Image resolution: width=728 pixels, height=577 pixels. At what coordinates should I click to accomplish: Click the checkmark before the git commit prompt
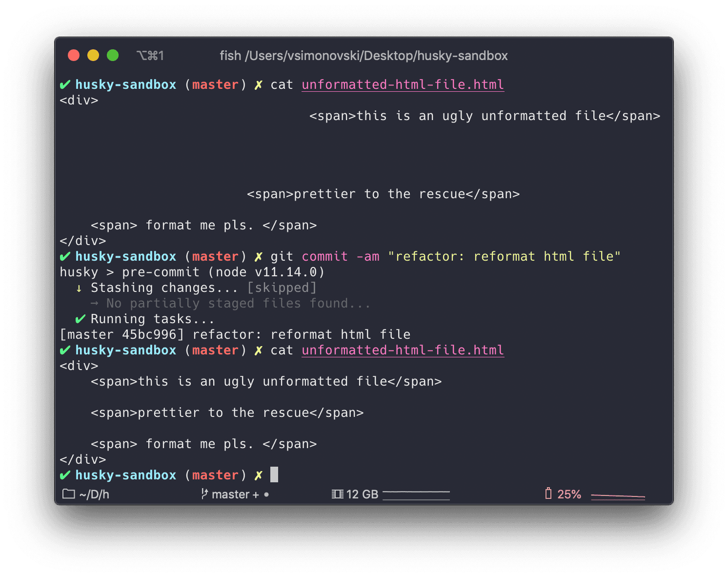pyautogui.click(x=66, y=256)
